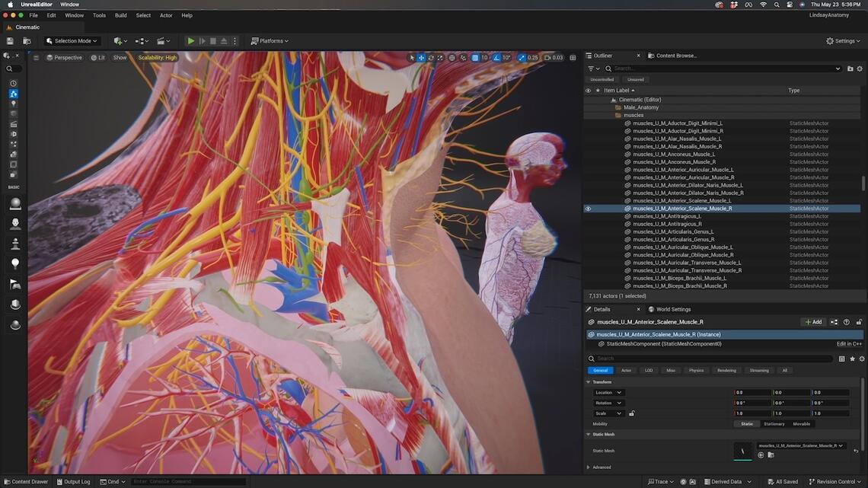Click the Recently Placed clock icon
868x488 pixels.
tap(13, 83)
